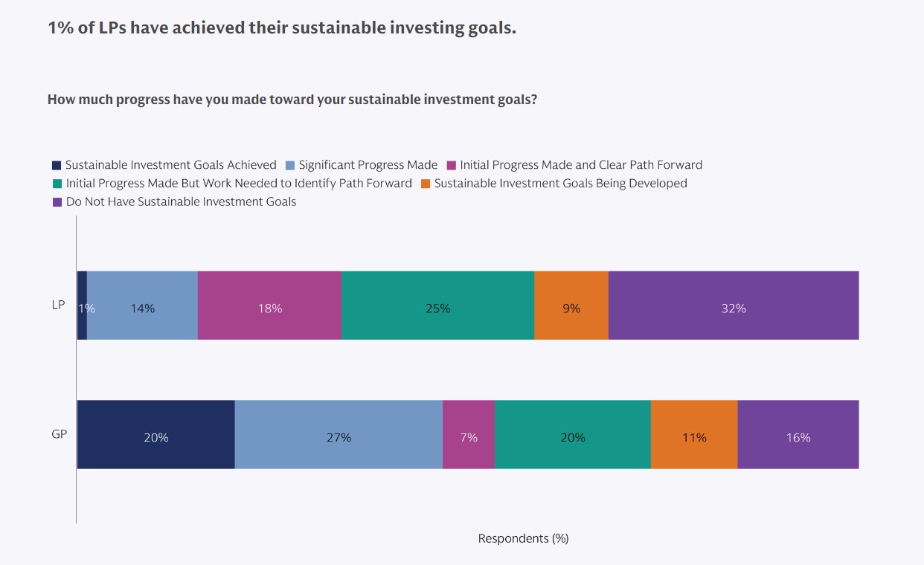The height and width of the screenshot is (565, 924).
Task: Select the LP 32% purple bar segment
Action: (734, 306)
